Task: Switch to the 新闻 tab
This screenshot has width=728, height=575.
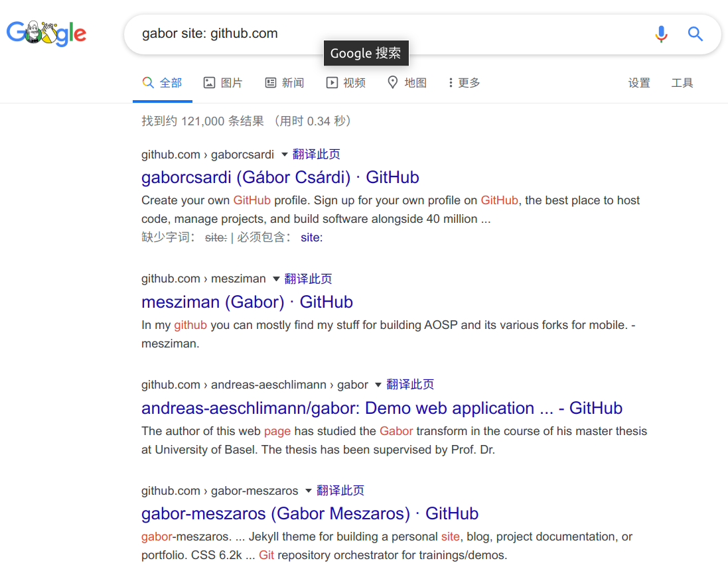Action: (285, 83)
